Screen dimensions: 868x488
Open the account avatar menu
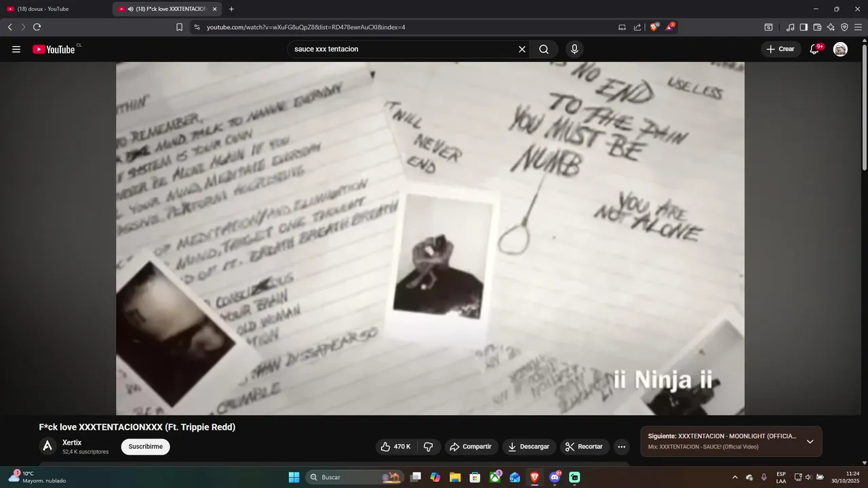(x=840, y=49)
